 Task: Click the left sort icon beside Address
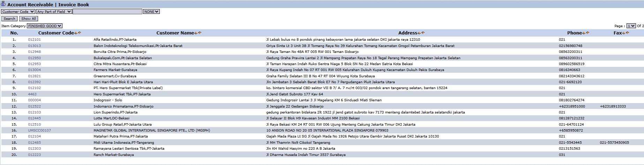(419, 33)
